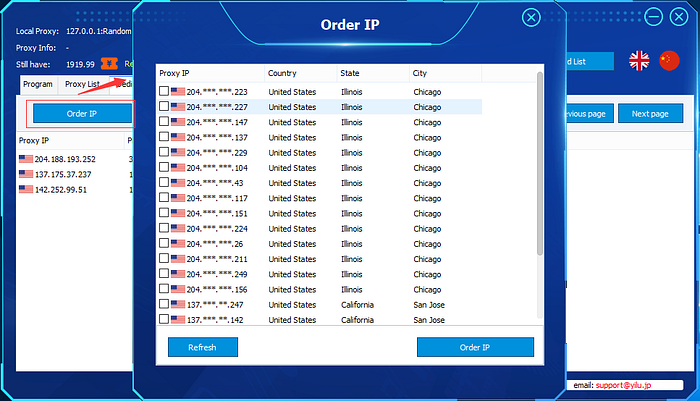Close the main proxy window
The height and width of the screenshot is (401, 700).
point(679,17)
